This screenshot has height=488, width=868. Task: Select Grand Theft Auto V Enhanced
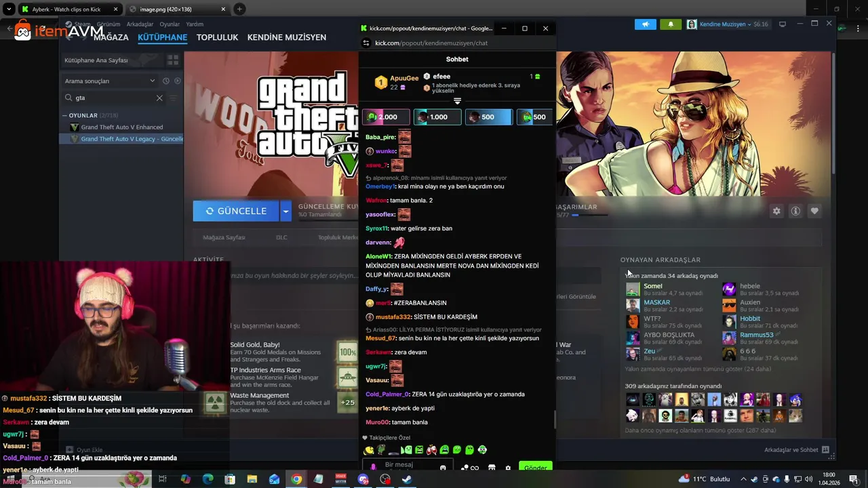(x=121, y=127)
